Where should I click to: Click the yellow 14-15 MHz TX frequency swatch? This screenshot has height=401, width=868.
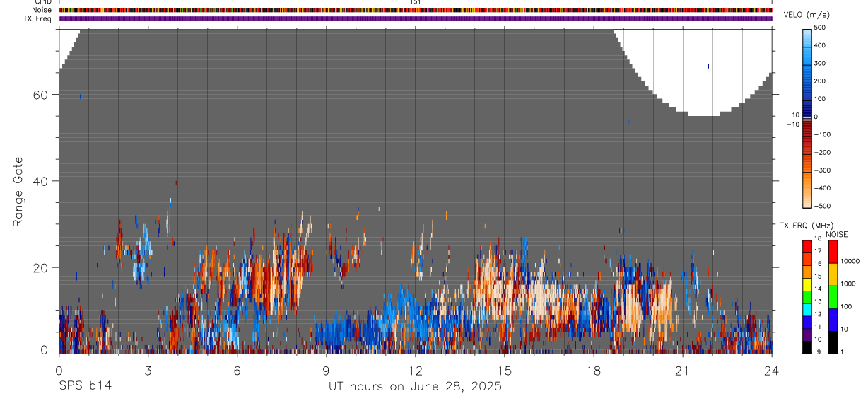[x=807, y=284]
